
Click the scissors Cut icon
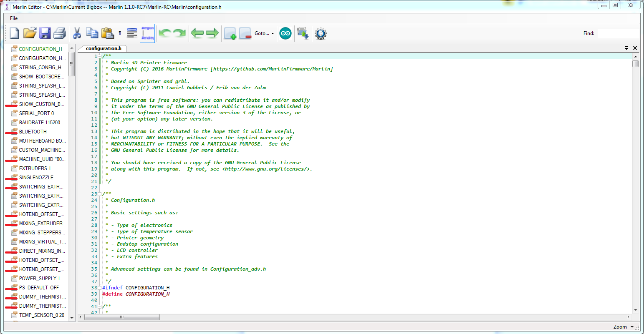click(x=77, y=33)
